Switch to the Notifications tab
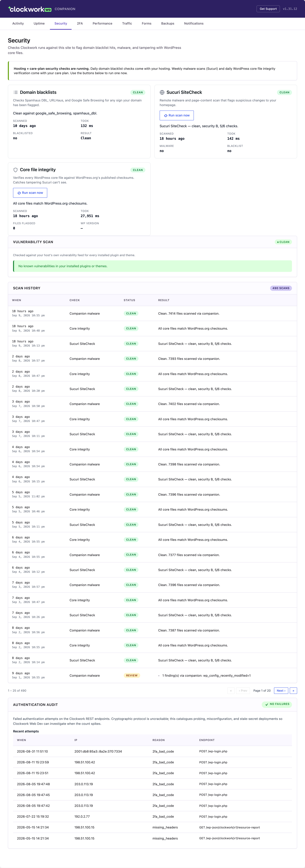 [194, 24]
